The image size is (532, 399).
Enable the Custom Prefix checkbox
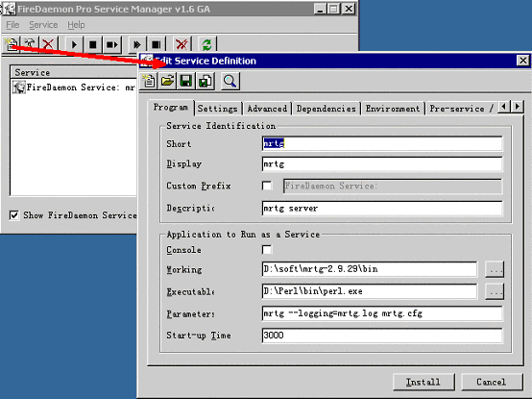[267, 186]
